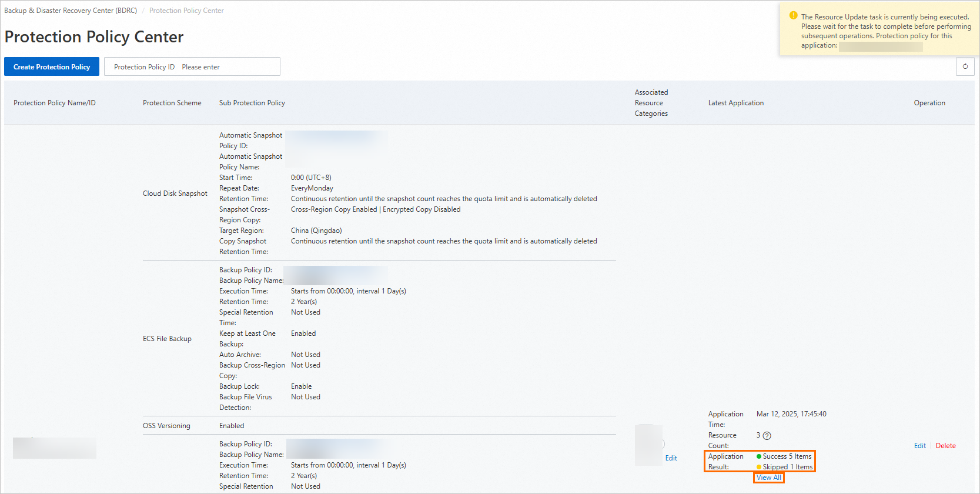980x494 pixels.
Task: Click the Protection Policy Center page title
Action: point(94,36)
